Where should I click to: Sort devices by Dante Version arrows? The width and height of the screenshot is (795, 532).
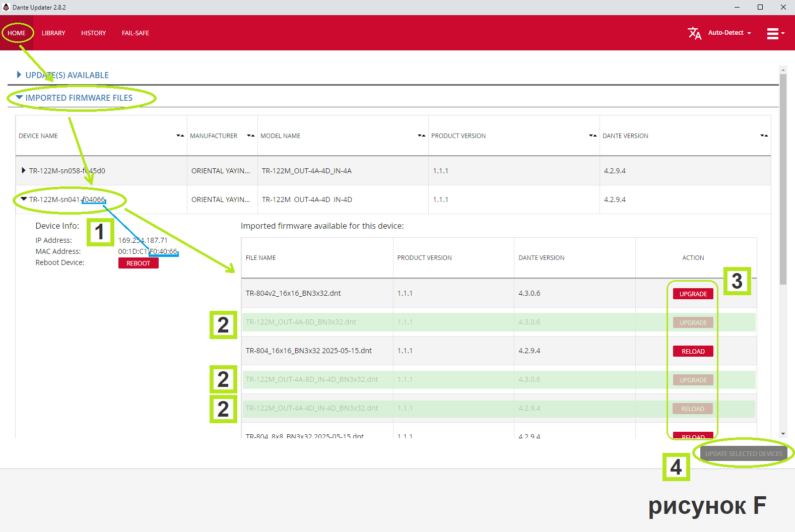(764, 136)
